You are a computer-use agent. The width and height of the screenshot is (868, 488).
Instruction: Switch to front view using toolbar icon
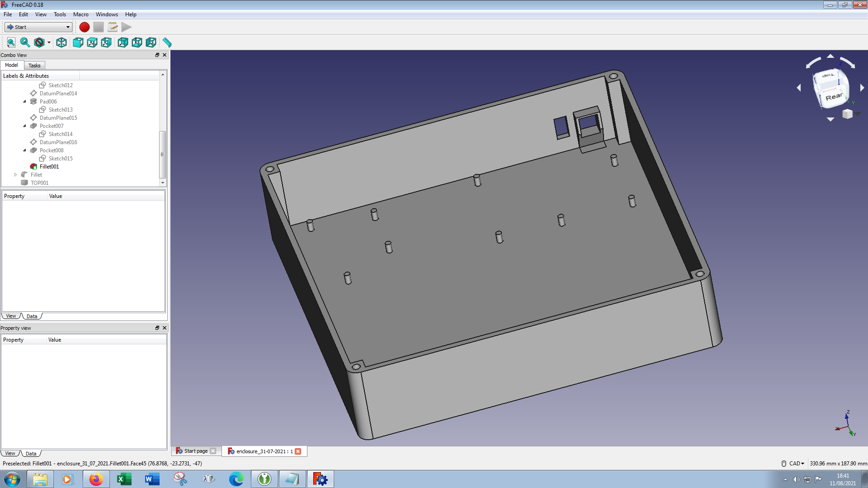pos(78,42)
